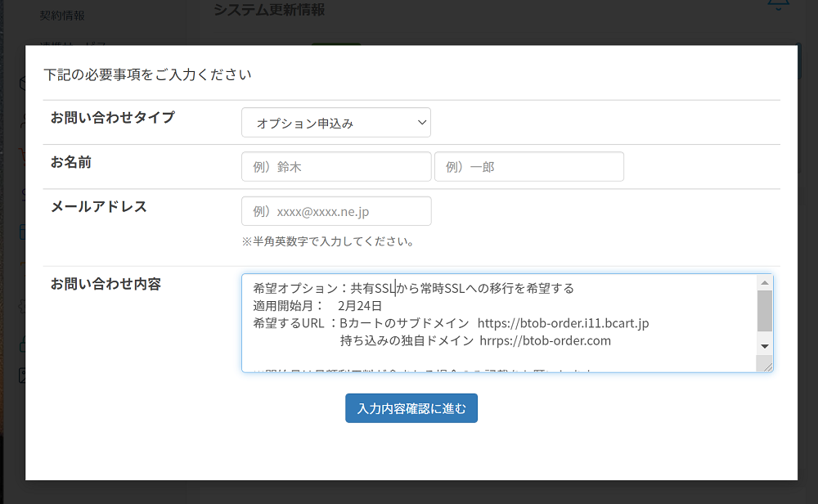Open 契約情報 in the background sidebar

click(x=62, y=16)
